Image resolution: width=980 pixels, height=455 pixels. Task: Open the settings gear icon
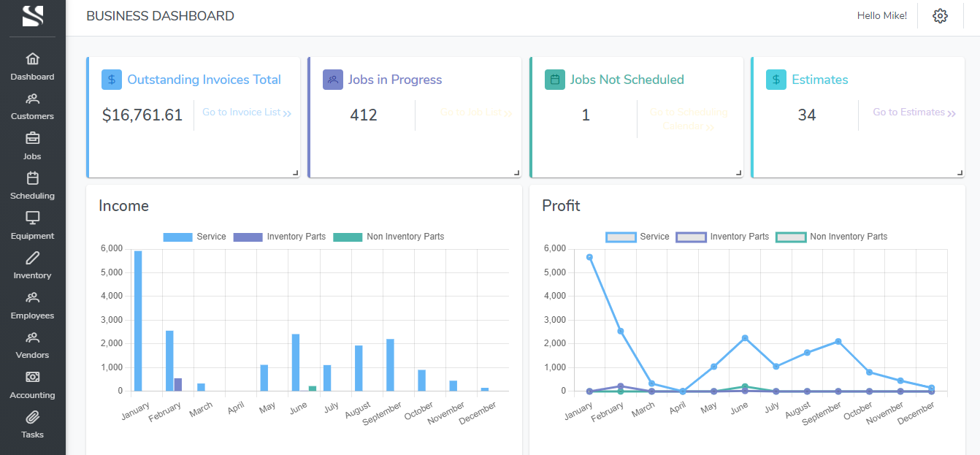coord(940,16)
